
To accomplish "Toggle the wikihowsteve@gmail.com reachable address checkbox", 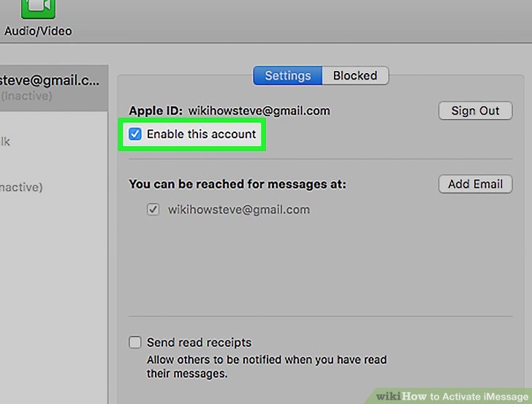I will [153, 210].
